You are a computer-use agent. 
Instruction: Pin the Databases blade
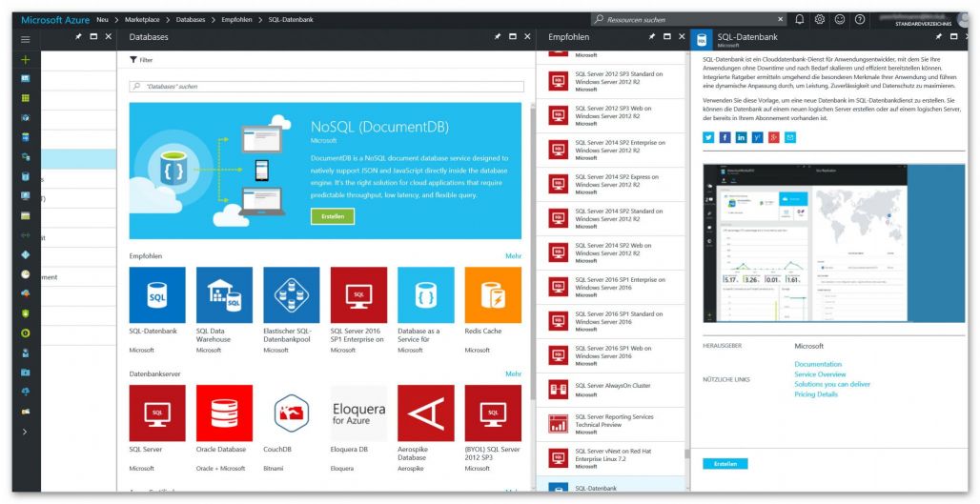(498, 37)
